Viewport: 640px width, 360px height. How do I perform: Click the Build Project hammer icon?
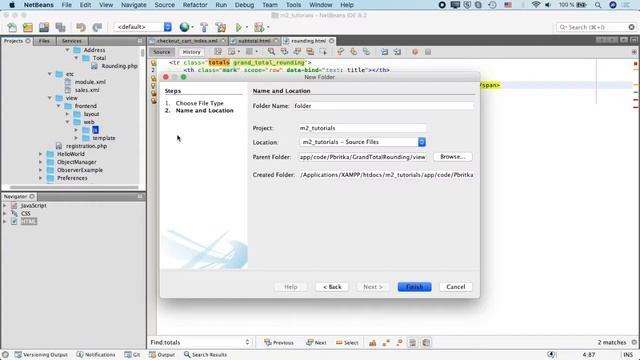(204, 27)
